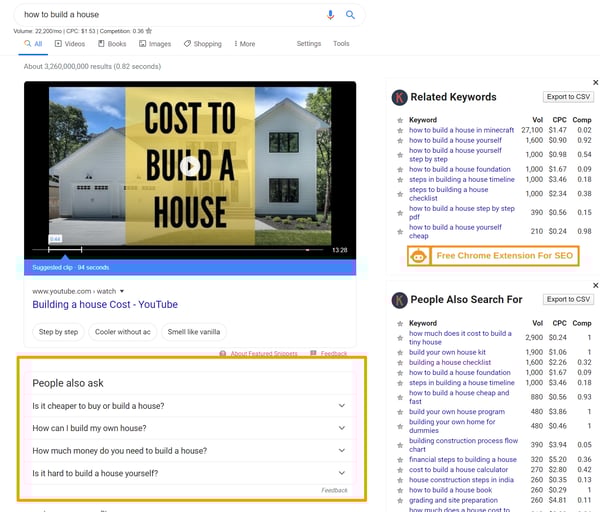Export People Also Search For to CSV

(x=568, y=299)
